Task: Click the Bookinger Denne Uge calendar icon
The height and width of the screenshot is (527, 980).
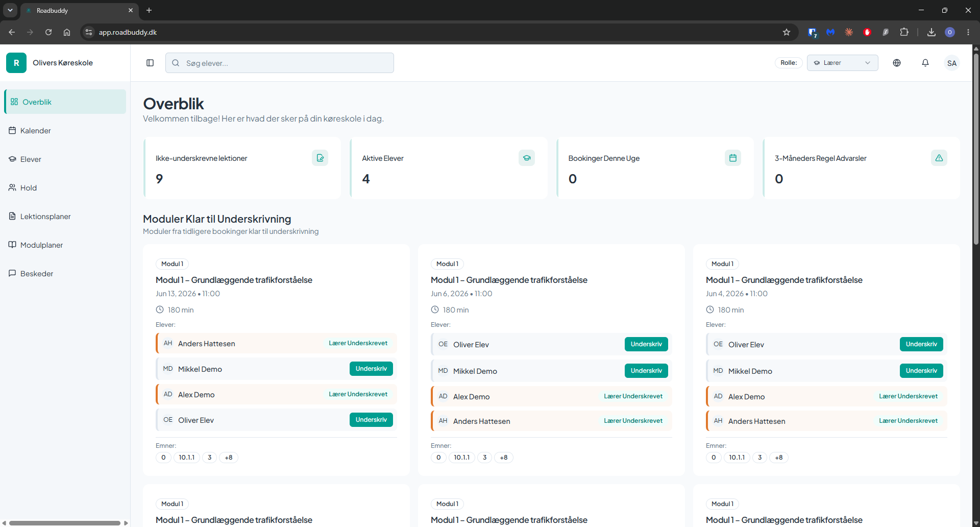Action: tap(733, 158)
